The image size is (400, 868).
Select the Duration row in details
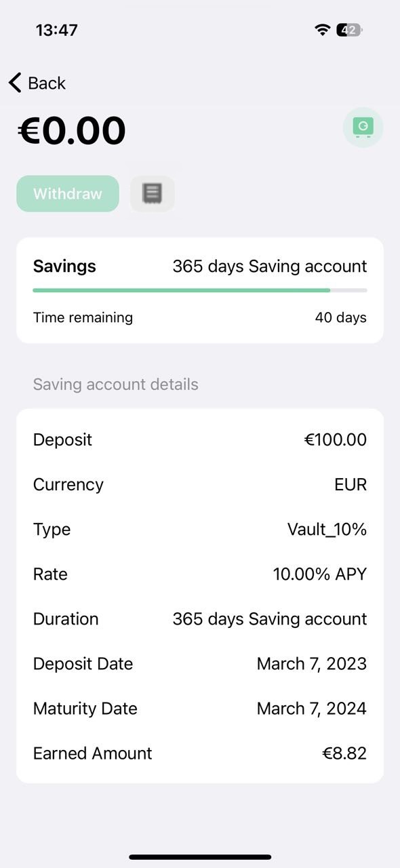point(200,618)
